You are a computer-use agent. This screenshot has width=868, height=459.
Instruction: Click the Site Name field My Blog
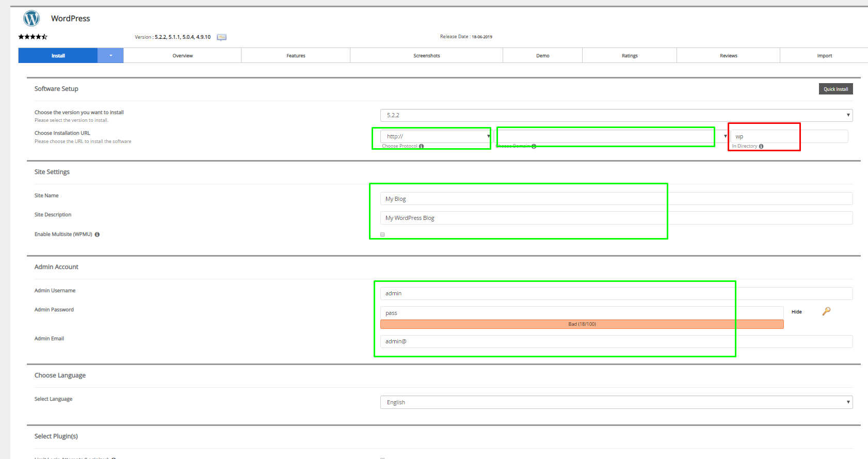click(x=616, y=199)
